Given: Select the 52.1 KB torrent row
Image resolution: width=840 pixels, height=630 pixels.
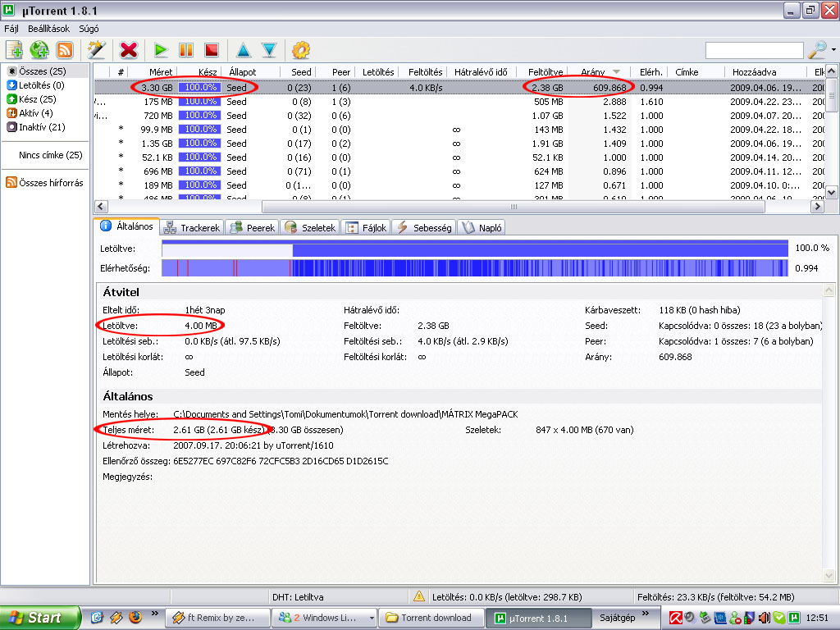Looking at the screenshot, I should pos(459,157).
